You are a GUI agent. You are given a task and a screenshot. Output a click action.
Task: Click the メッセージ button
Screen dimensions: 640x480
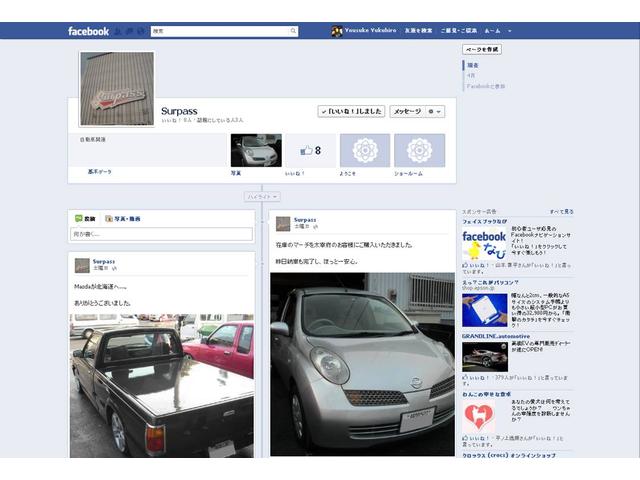coord(406,111)
